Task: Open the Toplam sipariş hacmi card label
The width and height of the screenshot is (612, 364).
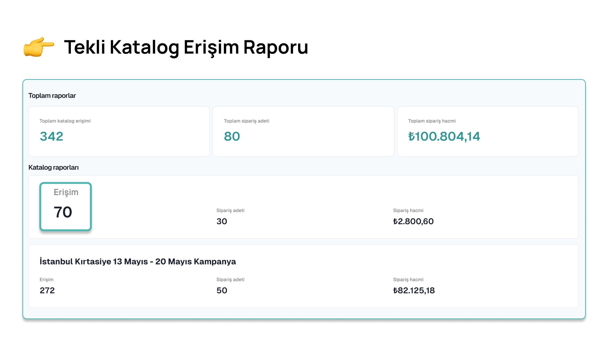Action: pyautogui.click(x=432, y=121)
